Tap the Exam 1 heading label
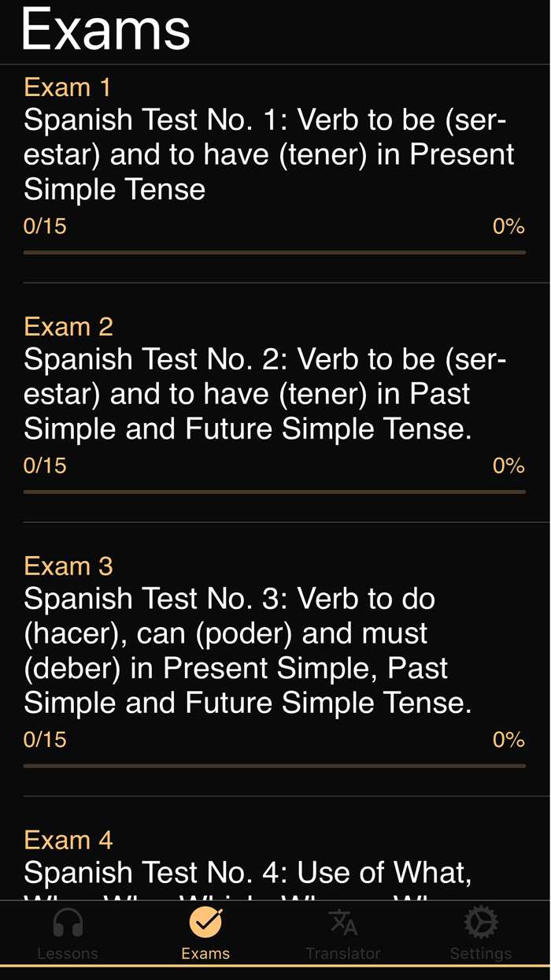Viewport: 551px width, 980px height. point(67,87)
